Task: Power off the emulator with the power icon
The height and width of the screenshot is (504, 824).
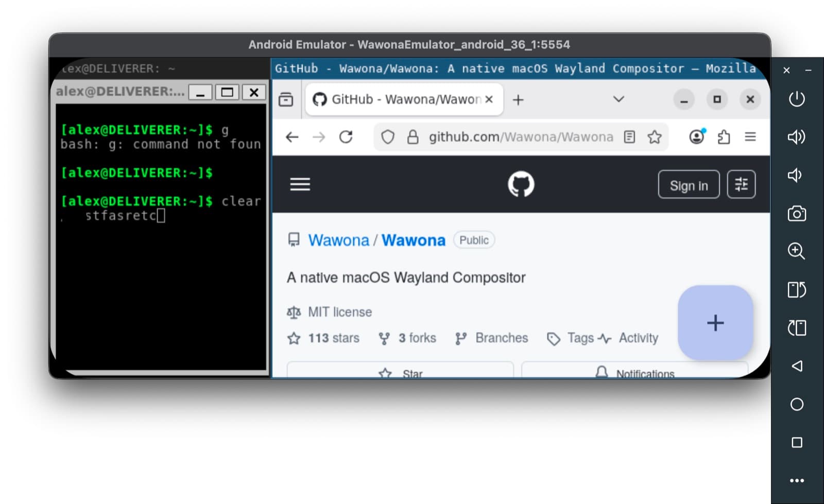Action: (x=797, y=98)
